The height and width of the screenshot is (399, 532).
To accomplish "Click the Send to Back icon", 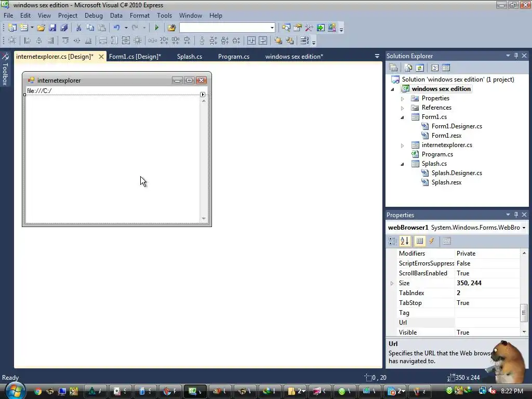I will click(290, 41).
